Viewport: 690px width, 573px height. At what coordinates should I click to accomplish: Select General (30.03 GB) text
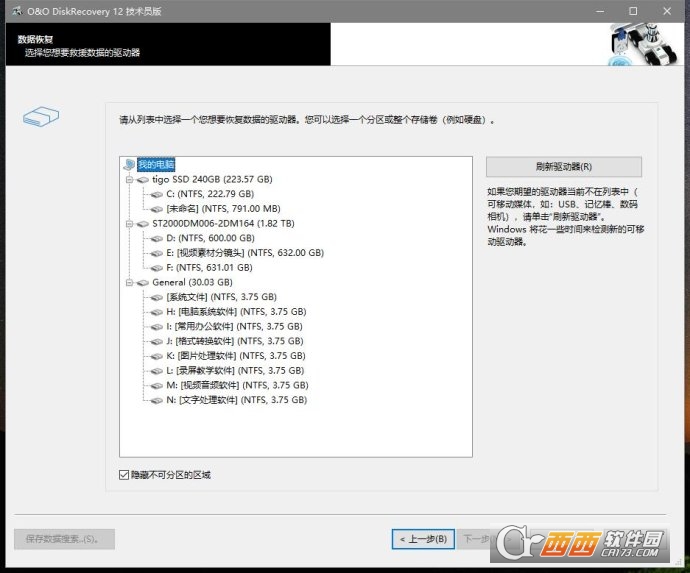click(x=192, y=283)
